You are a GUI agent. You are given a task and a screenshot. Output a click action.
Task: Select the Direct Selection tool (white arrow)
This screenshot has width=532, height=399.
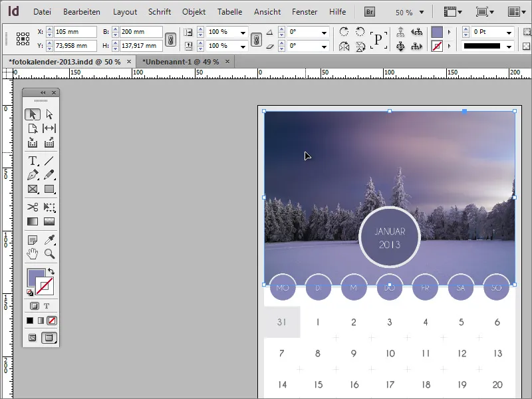pyautogui.click(x=49, y=114)
